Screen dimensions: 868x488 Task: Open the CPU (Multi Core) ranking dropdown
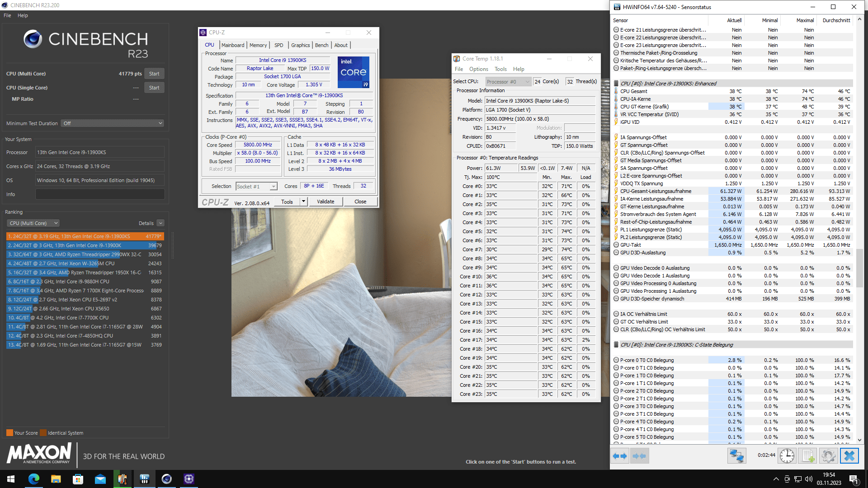(x=33, y=223)
